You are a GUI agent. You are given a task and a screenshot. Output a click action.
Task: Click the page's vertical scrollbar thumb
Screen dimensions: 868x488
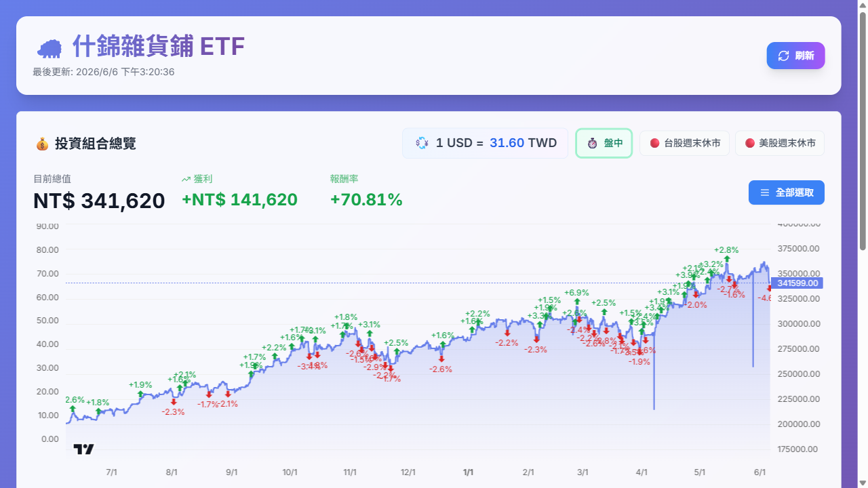coord(863,131)
